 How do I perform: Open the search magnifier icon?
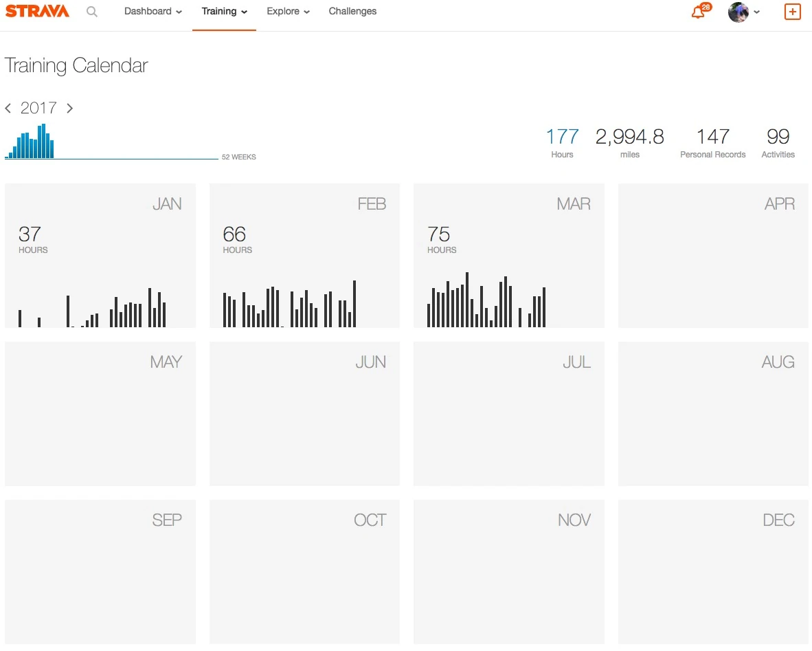coord(92,12)
